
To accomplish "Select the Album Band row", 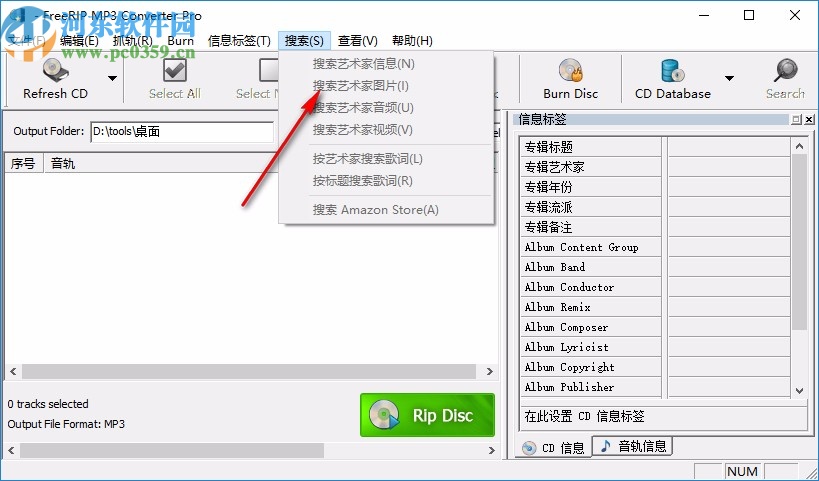I will (591, 267).
